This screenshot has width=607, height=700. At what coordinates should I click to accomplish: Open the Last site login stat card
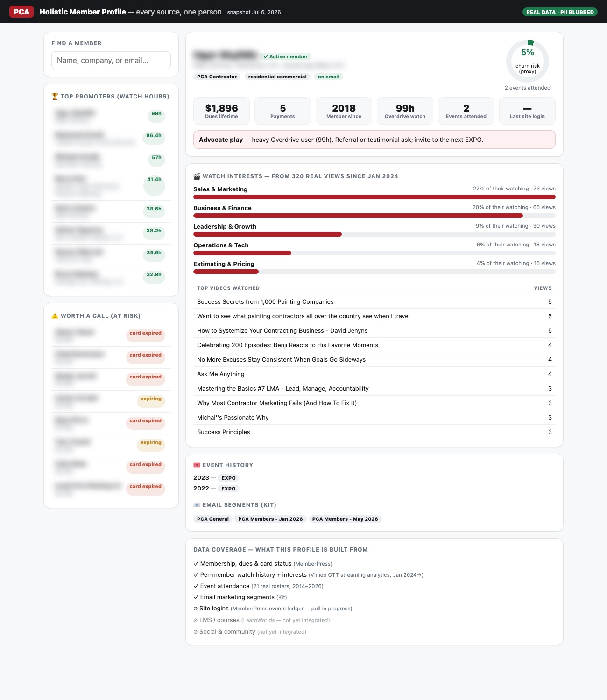coord(527,111)
